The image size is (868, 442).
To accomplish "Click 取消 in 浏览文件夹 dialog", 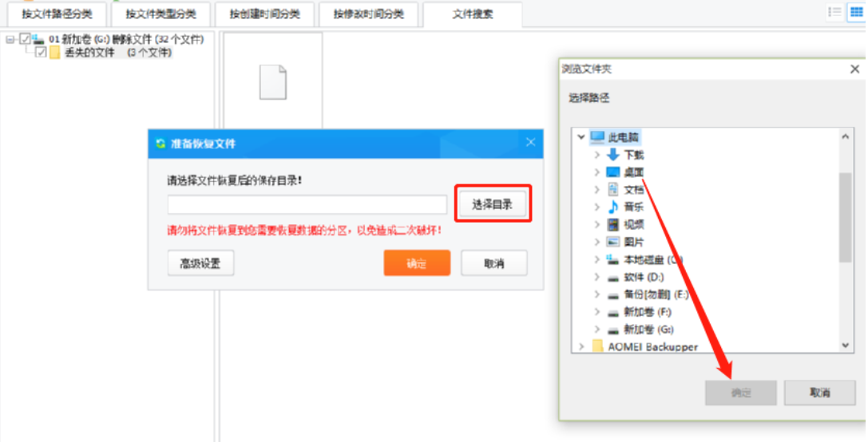I will pyautogui.click(x=820, y=393).
